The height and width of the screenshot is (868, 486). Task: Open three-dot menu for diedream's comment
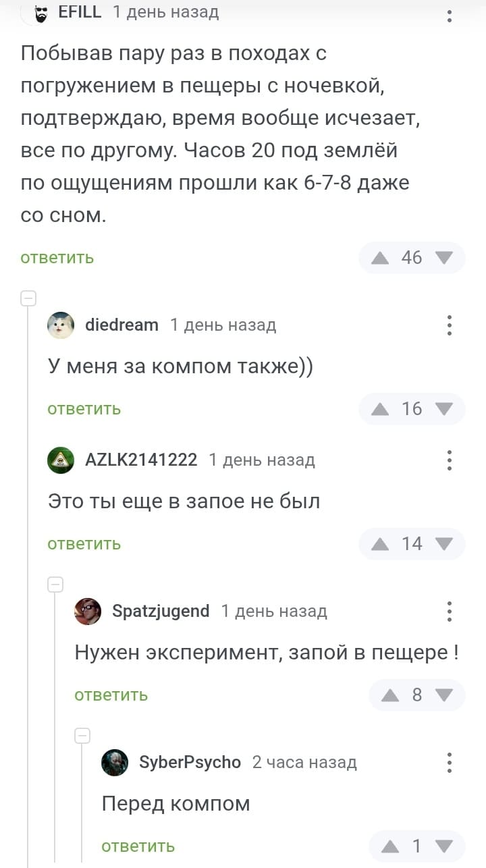pos(450,325)
